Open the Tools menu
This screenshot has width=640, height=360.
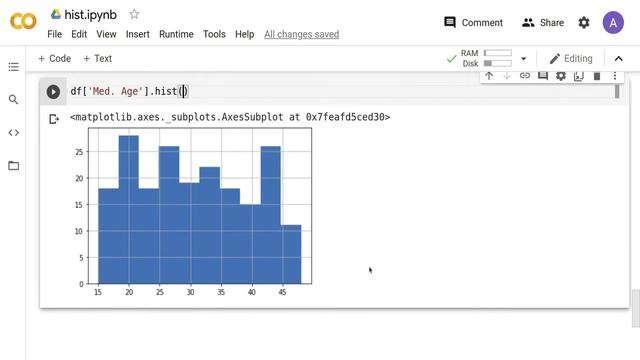pos(214,34)
